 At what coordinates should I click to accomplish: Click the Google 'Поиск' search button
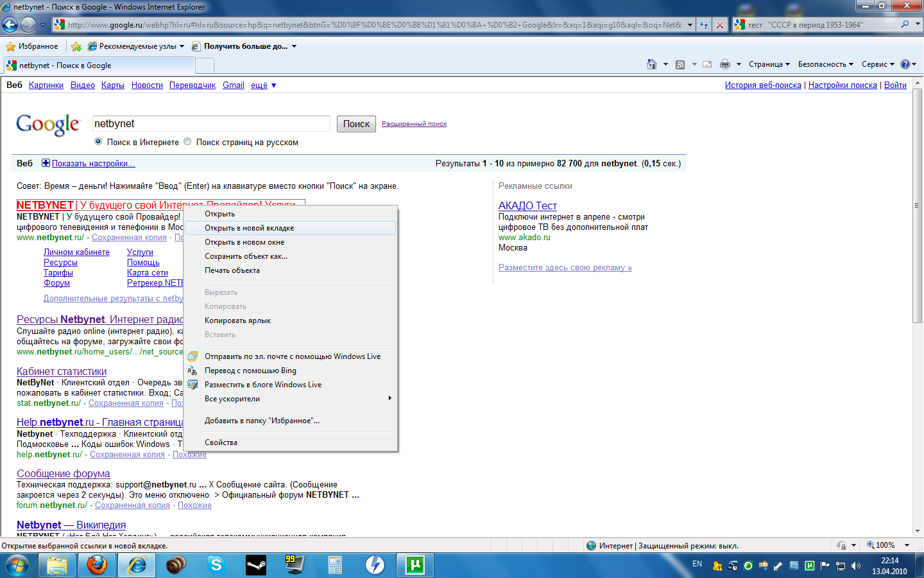(356, 124)
